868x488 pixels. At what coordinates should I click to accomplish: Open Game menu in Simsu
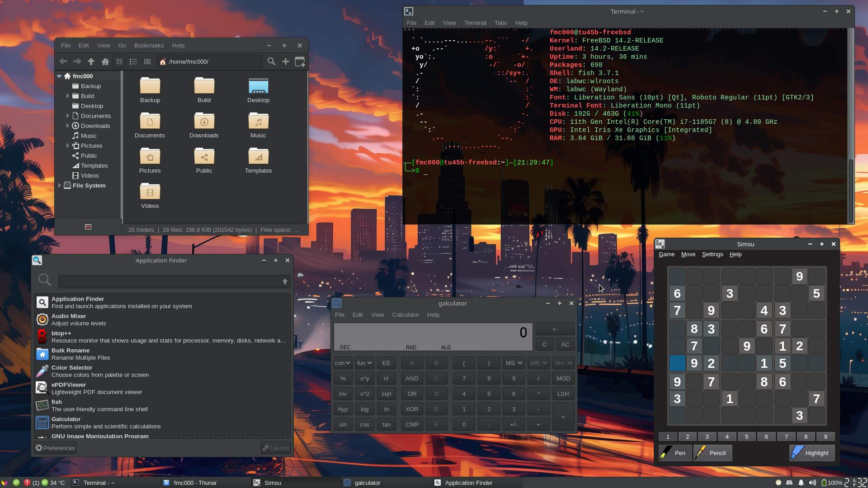pyautogui.click(x=666, y=254)
